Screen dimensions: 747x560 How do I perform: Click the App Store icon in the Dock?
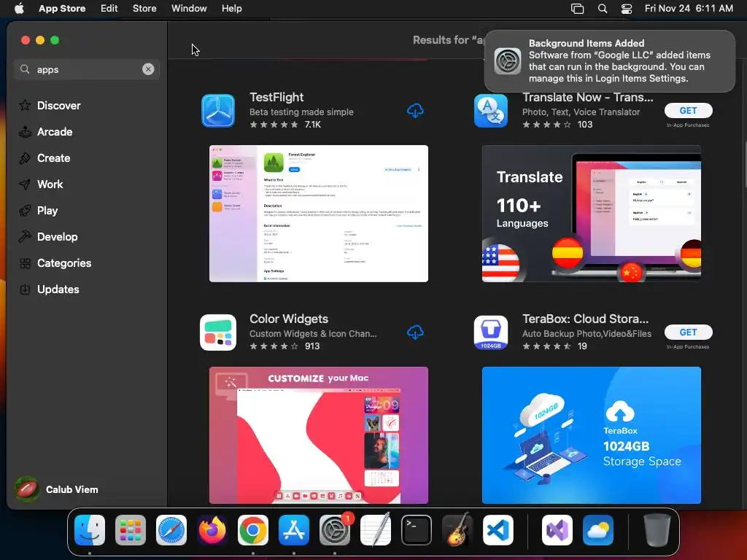pos(293,530)
